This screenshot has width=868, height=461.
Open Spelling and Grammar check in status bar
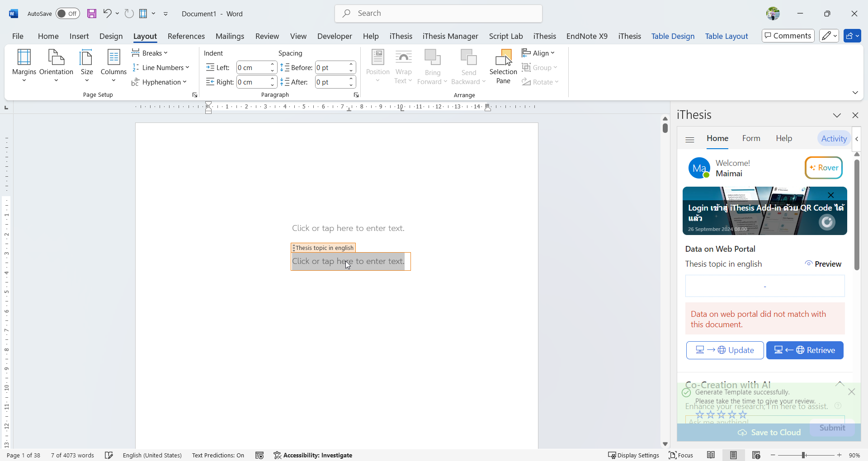109,455
